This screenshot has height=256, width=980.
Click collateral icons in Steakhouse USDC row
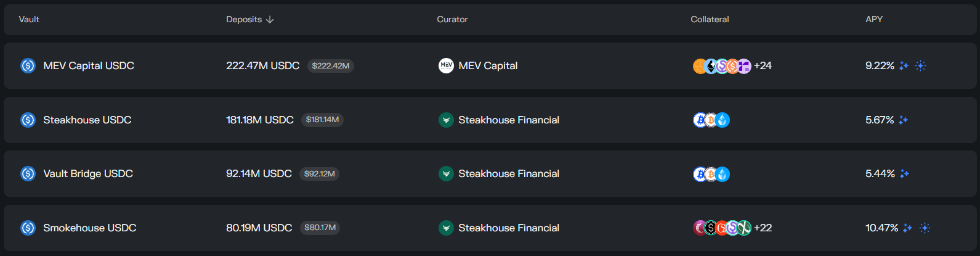(711, 120)
